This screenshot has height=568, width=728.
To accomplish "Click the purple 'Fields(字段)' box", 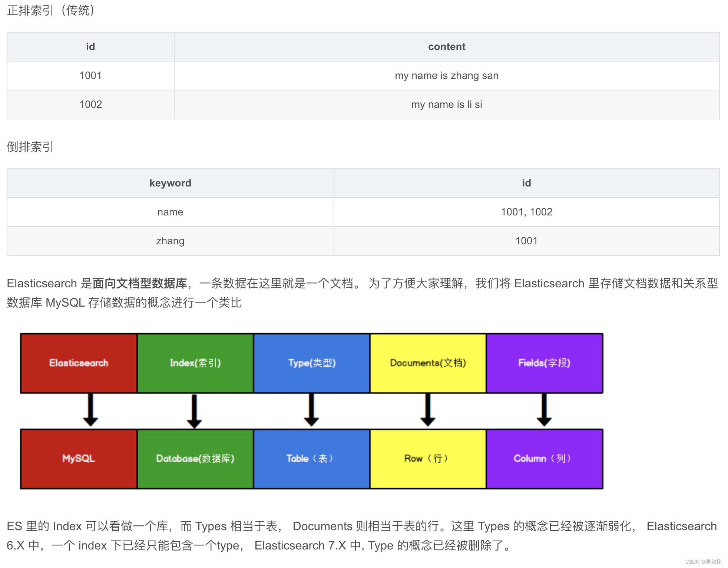I will click(545, 363).
